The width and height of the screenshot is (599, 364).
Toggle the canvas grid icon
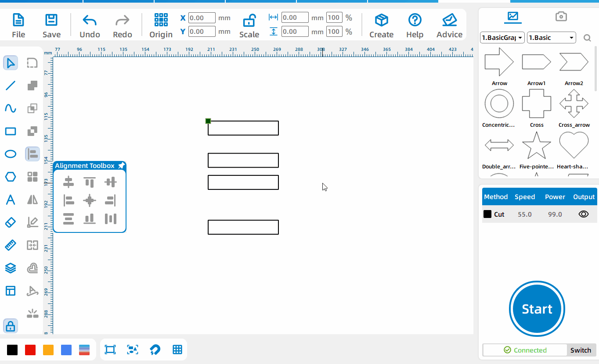[177, 350]
